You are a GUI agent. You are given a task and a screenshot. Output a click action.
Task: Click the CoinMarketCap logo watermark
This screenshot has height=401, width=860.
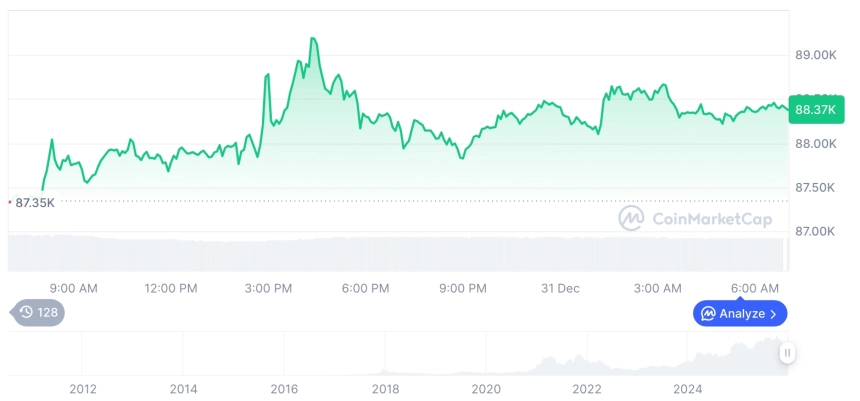point(630,217)
